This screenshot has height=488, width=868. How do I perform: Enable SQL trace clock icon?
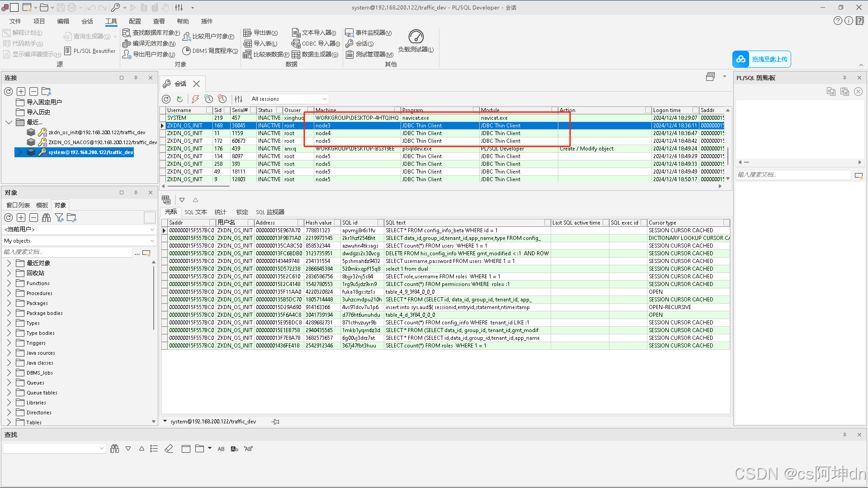(208, 99)
